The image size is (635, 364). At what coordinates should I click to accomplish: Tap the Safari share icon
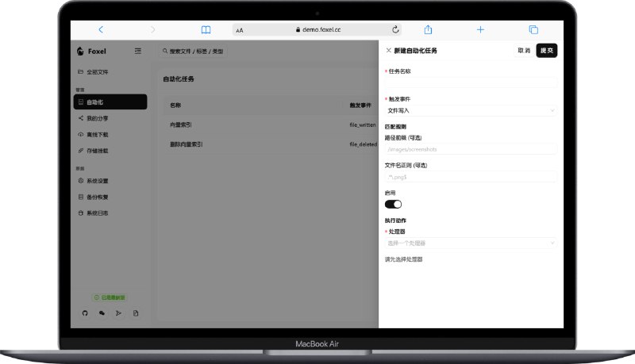pyautogui.click(x=428, y=29)
